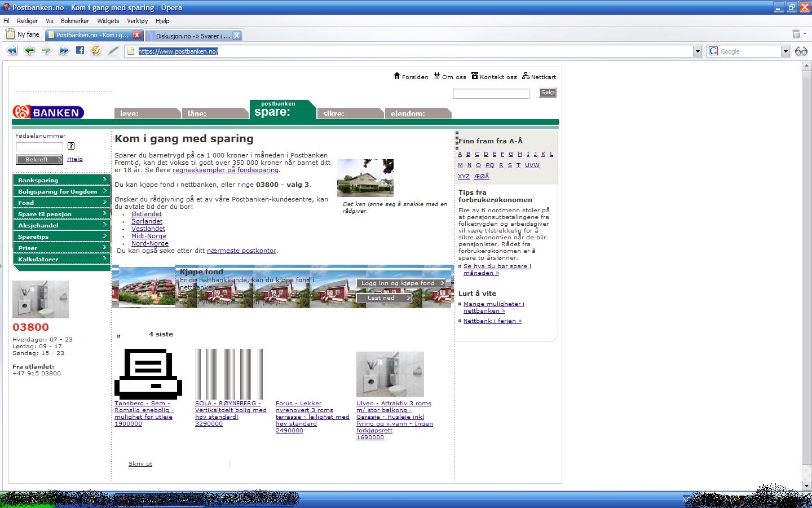Expand the Fond menu item
This screenshot has width=812, height=508.
(61, 203)
